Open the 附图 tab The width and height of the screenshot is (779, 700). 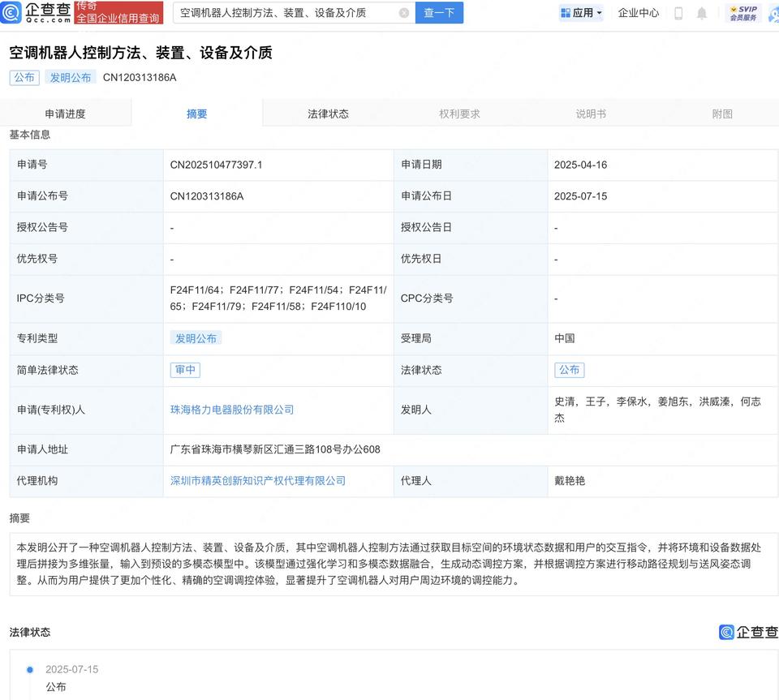click(722, 114)
